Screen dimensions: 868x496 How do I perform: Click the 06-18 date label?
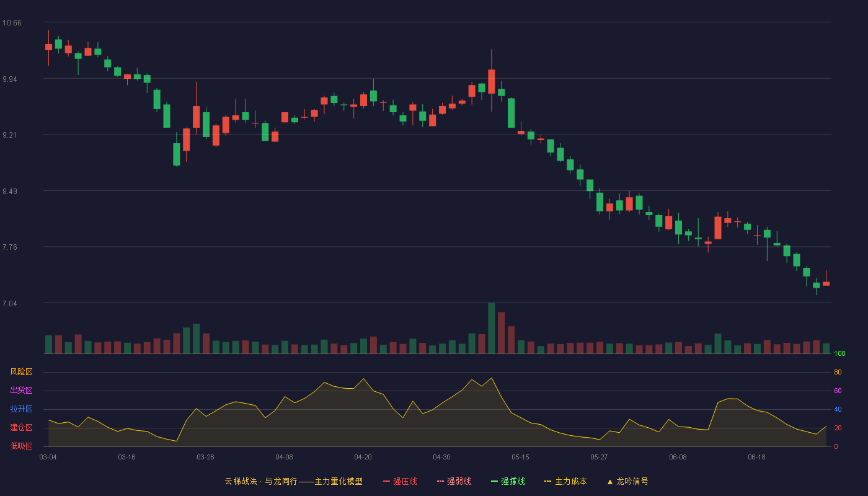[756, 457]
